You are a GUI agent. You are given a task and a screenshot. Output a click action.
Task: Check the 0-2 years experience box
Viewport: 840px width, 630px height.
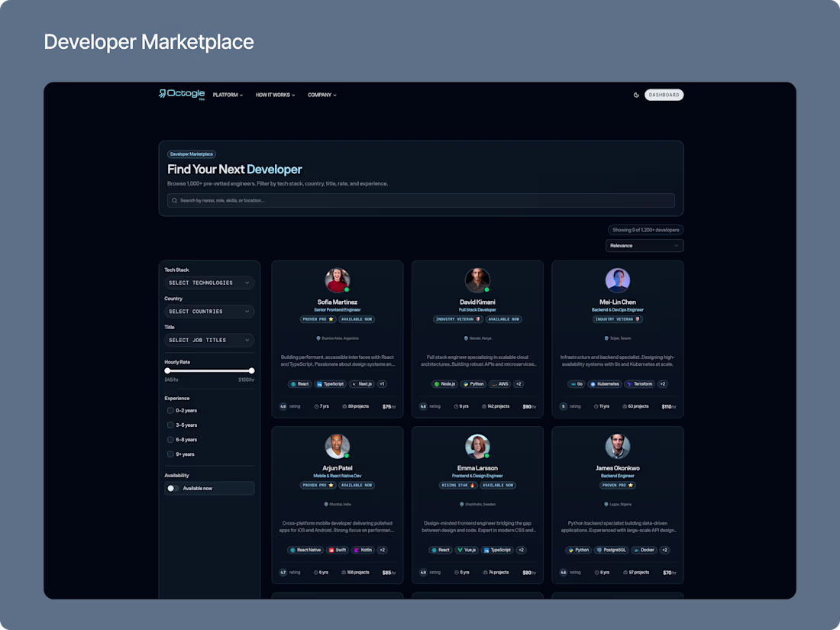pyautogui.click(x=170, y=410)
